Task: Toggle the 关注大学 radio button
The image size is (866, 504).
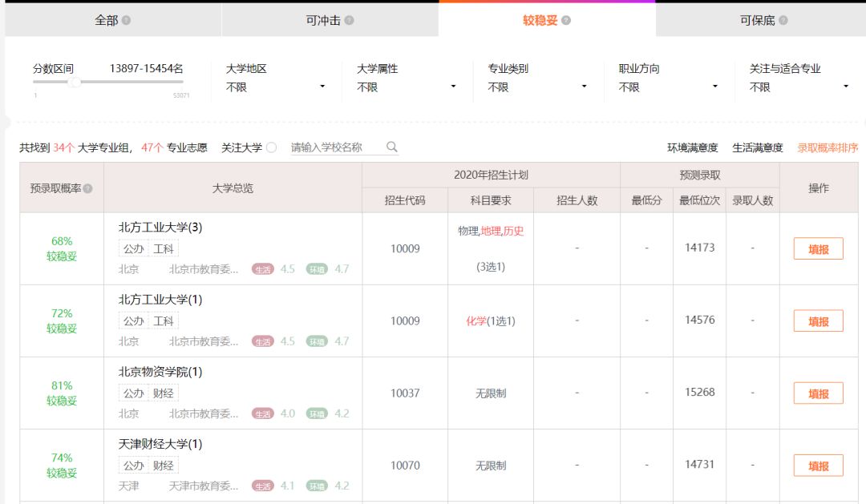Action: [x=271, y=147]
